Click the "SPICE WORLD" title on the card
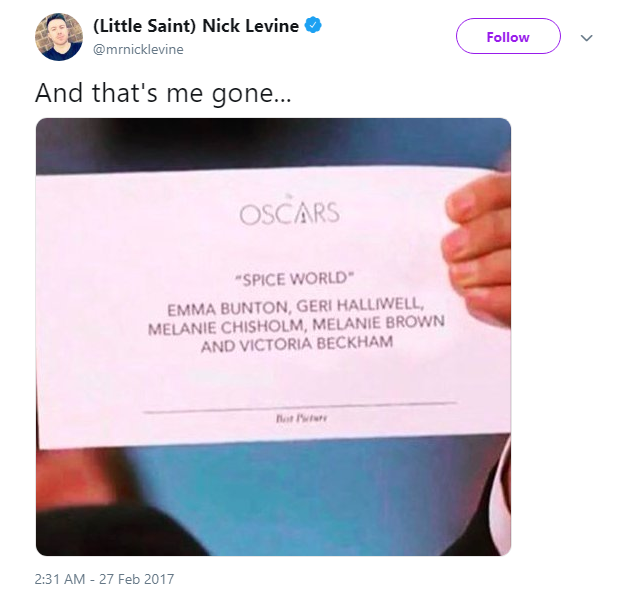This screenshot has width=629, height=596. (x=294, y=279)
